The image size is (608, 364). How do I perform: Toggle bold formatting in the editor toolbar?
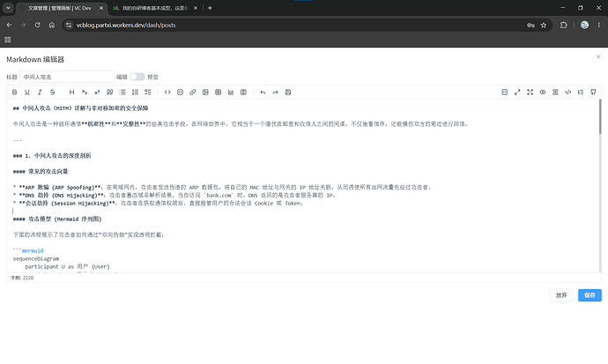tap(14, 93)
